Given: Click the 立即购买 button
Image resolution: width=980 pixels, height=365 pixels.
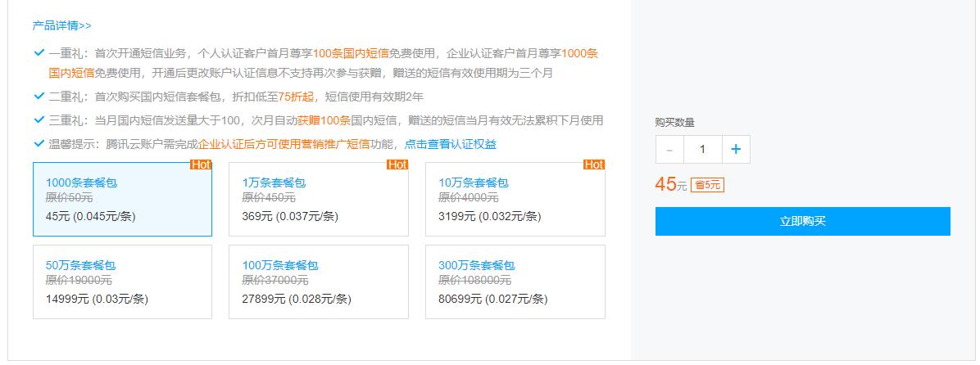Looking at the screenshot, I should pos(802,222).
